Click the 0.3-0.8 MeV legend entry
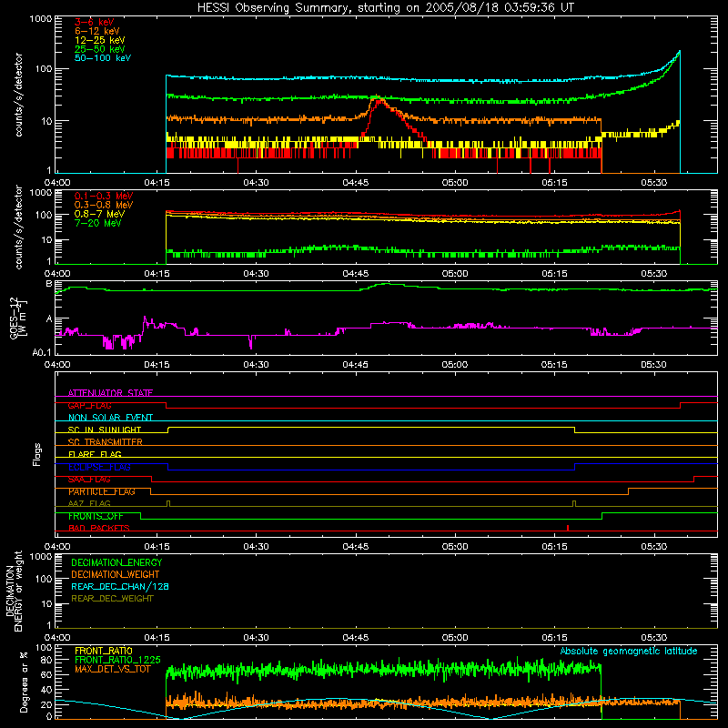Screen dimensions: 728x728 pyautogui.click(x=104, y=205)
